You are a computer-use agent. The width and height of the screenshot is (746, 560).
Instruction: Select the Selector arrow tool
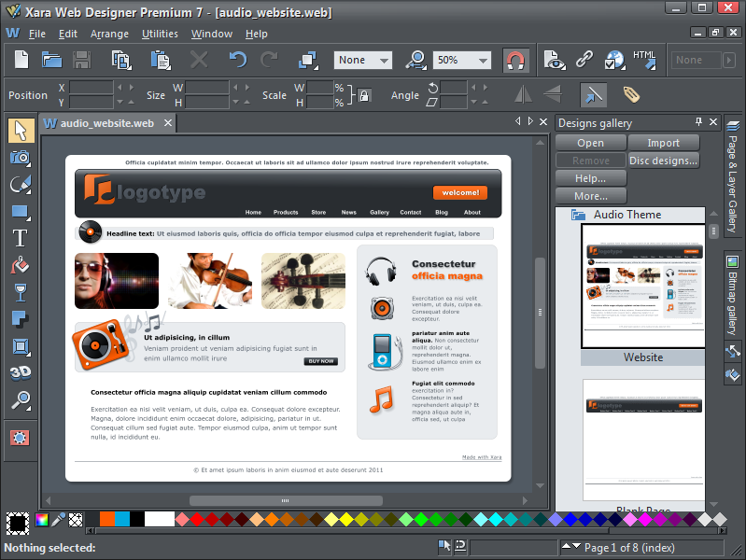[21, 131]
